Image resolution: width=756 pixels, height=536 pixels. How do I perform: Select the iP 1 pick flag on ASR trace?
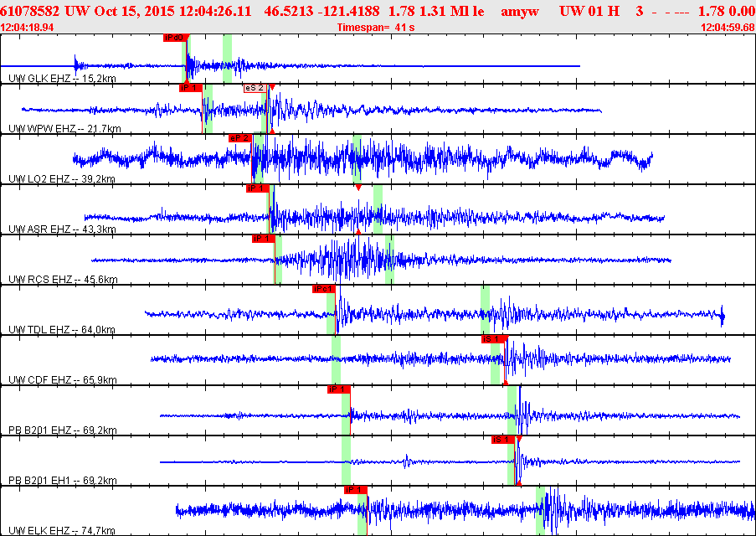[x=258, y=188]
